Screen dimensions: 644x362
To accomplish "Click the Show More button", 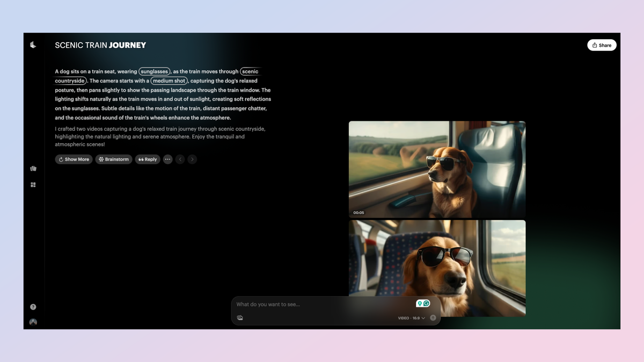I will (74, 159).
